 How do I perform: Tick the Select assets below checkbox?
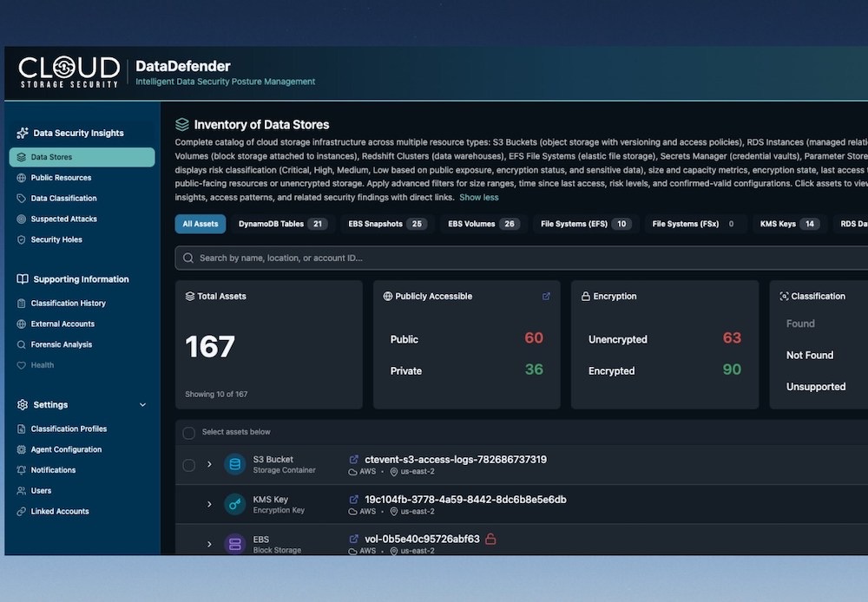click(x=188, y=432)
